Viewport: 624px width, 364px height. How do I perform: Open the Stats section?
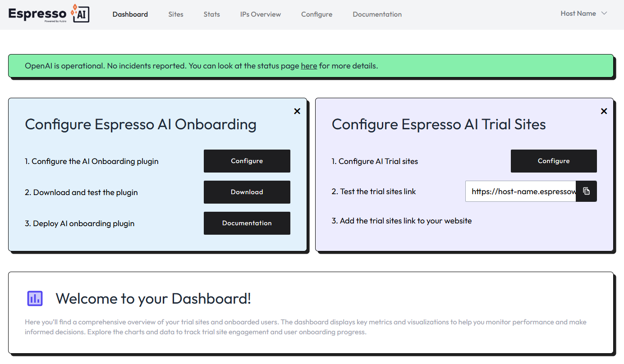click(211, 14)
